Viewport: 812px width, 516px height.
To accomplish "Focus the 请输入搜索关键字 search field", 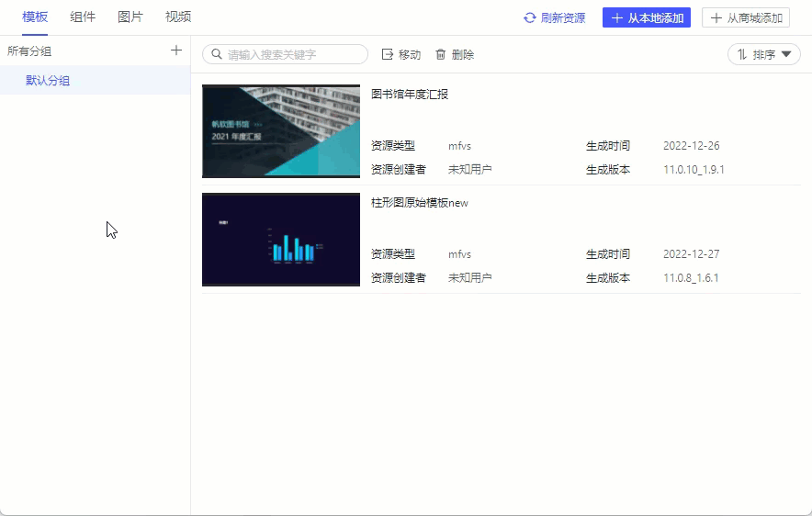I will tap(285, 54).
